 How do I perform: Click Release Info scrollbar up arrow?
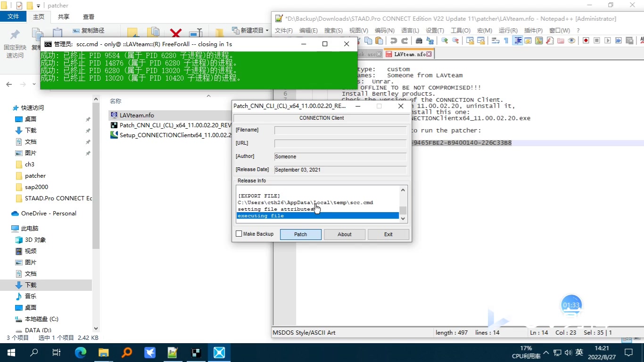pyautogui.click(x=403, y=190)
